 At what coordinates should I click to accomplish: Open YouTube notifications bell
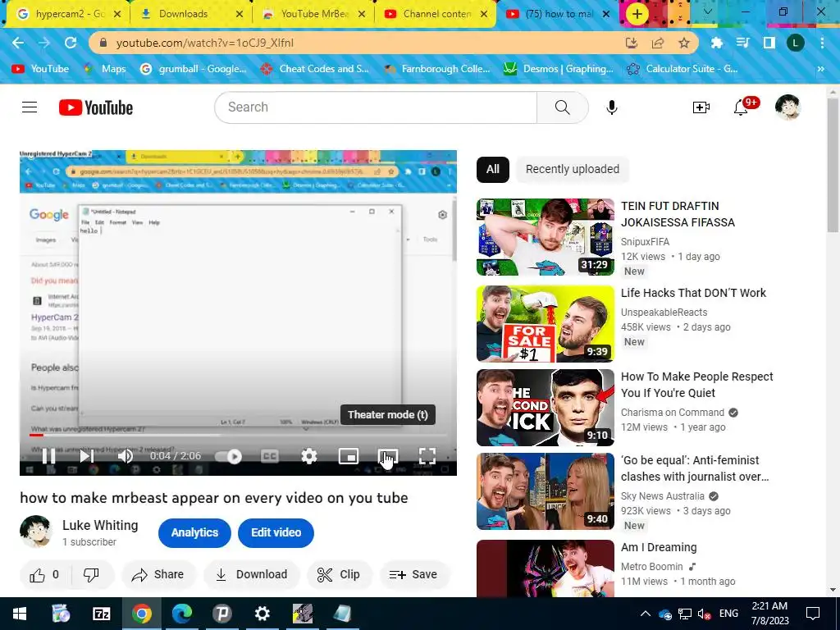pos(741,107)
